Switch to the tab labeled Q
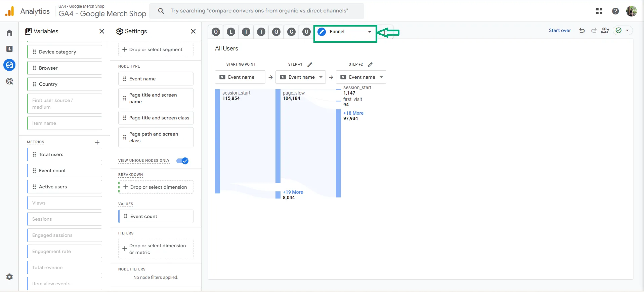 click(276, 32)
